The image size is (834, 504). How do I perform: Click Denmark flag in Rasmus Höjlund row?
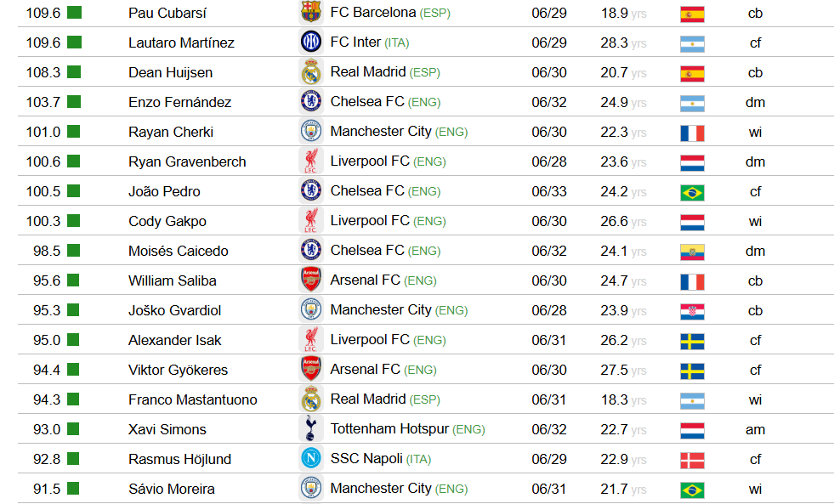pos(692,460)
